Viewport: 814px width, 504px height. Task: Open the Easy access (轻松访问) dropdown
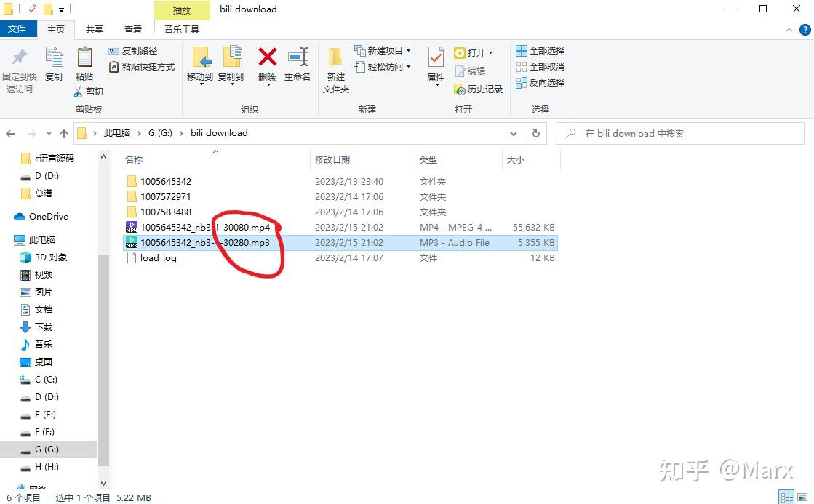tap(383, 67)
